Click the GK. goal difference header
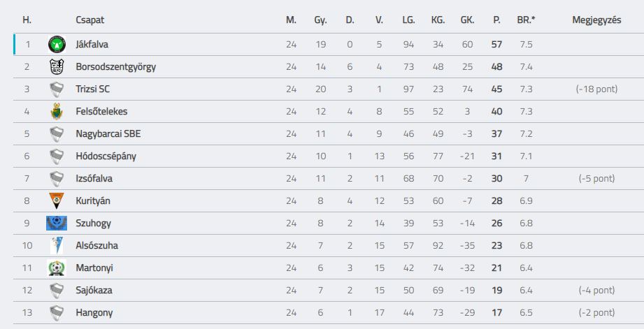644x329 pixels. click(x=467, y=20)
